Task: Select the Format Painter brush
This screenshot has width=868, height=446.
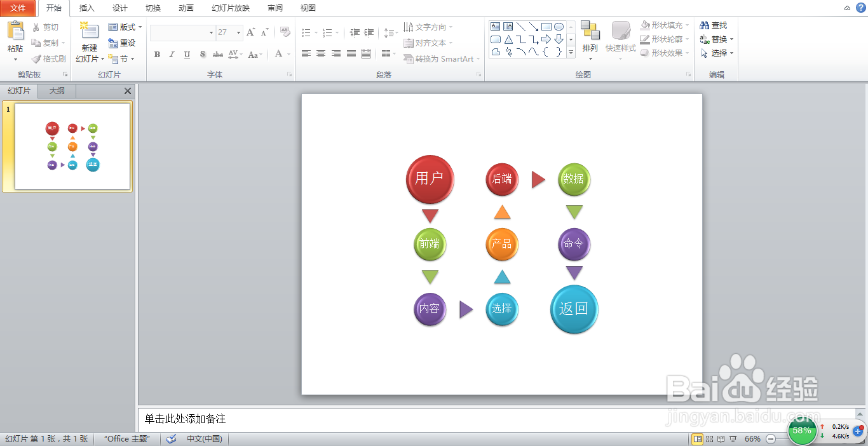Action: tap(48, 59)
